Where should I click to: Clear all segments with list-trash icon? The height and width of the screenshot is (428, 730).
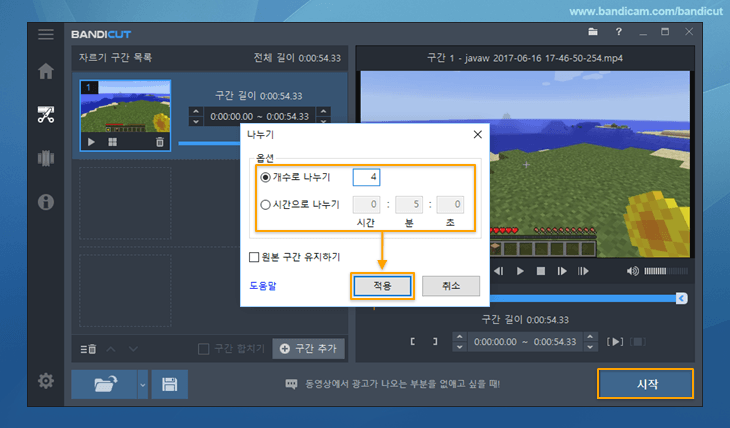pos(88,349)
